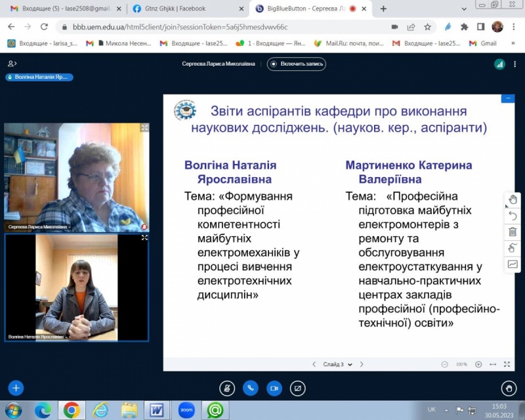Minimize the presentation with blue button

[507, 99]
